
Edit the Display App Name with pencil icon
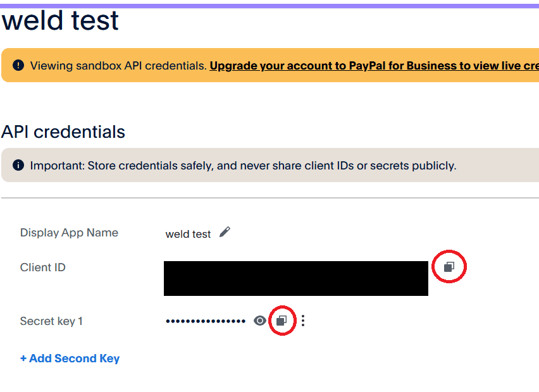[225, 232]
